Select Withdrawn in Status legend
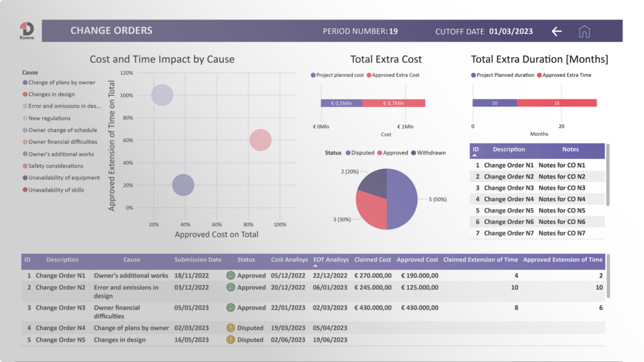The height and width of the screenshot is (362, 644). pos(428,153)
